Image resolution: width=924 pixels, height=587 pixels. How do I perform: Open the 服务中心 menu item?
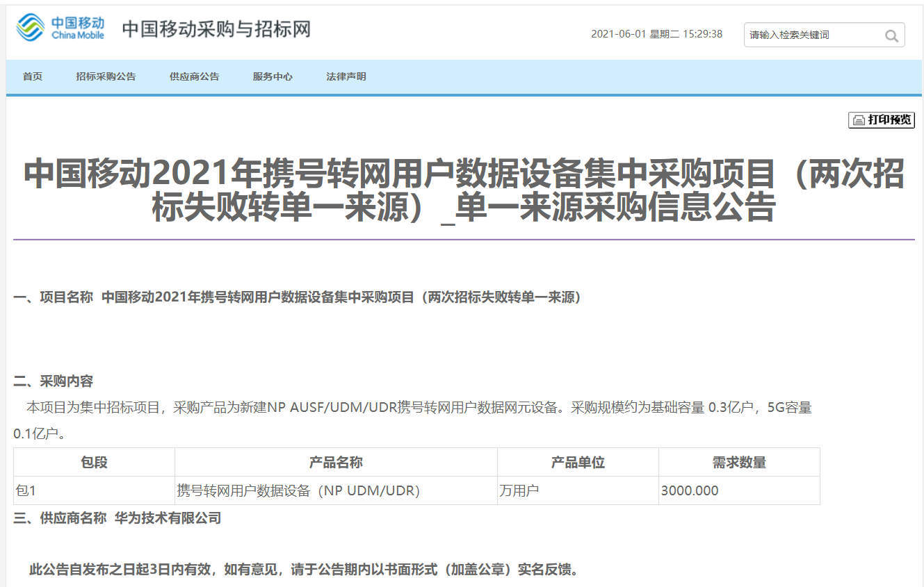[273, 76]
